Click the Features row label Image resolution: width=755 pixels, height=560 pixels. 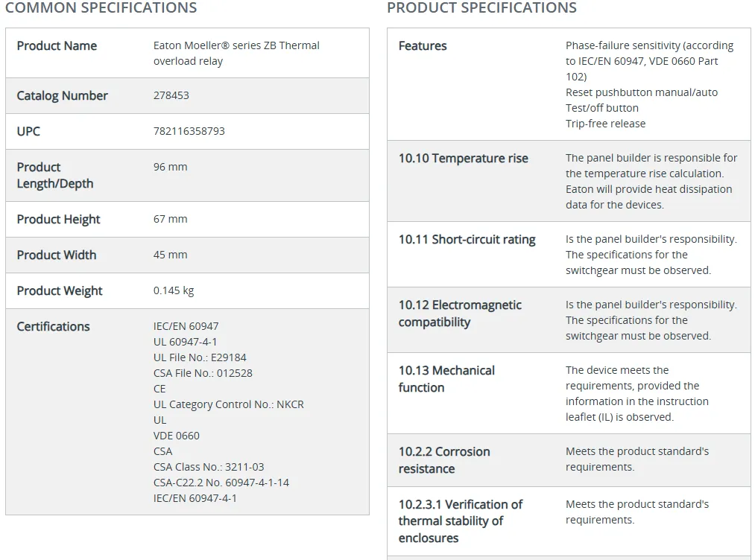pos(423,45)
